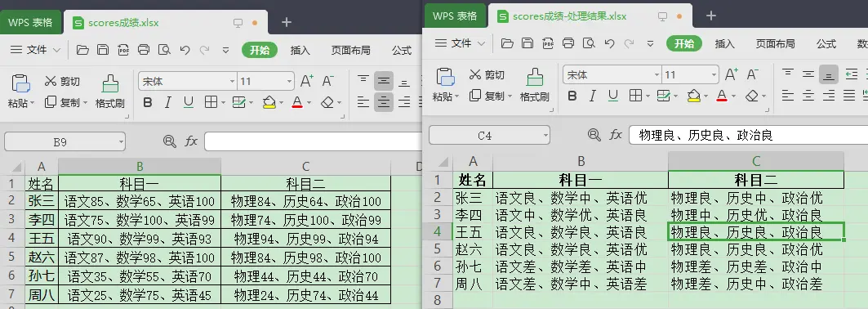Screen dimensions: 868x309
Task: Switch to 插入 tab in left window
Action: (300, 51)
